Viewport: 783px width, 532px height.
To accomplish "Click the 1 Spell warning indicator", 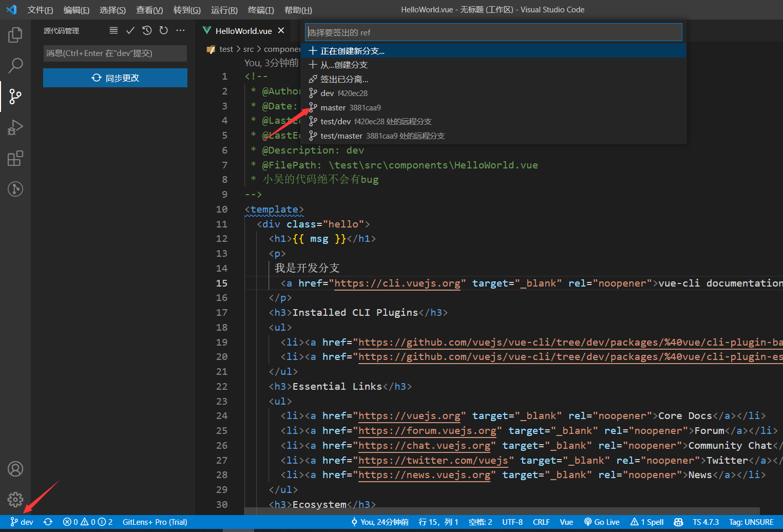I will click(x=647, y=522).
